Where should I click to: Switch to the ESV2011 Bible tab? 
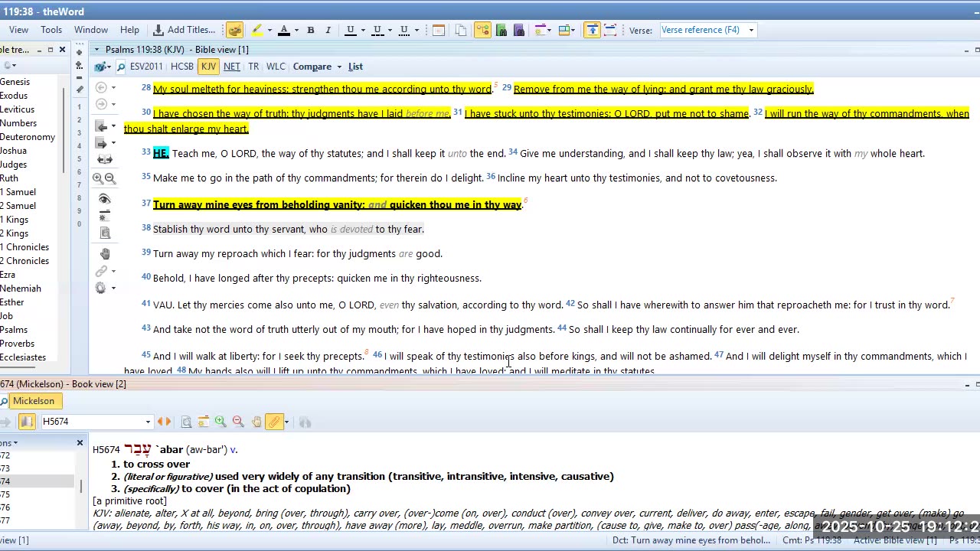click(146, 67)
